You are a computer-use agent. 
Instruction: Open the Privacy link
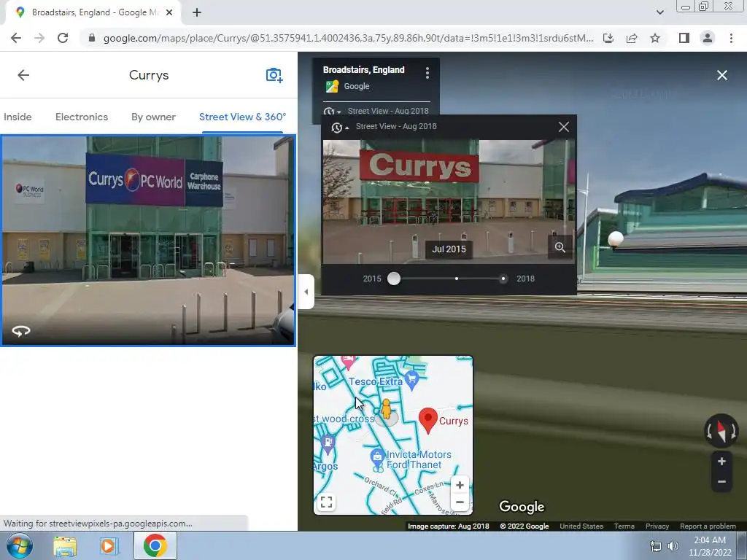pyautogui.click(x=657, y=526)
